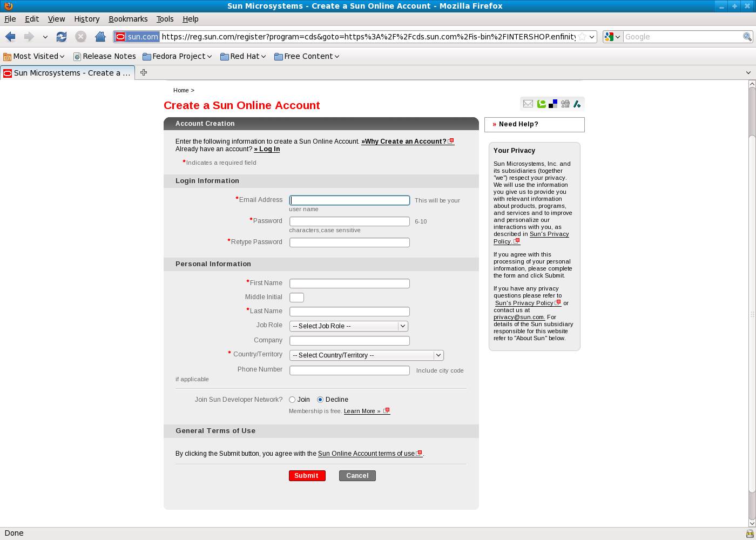The image size is (756, 540).
Task: Go back with the browser back arrow
Action: pyautogui.click(x=10, y=37)
